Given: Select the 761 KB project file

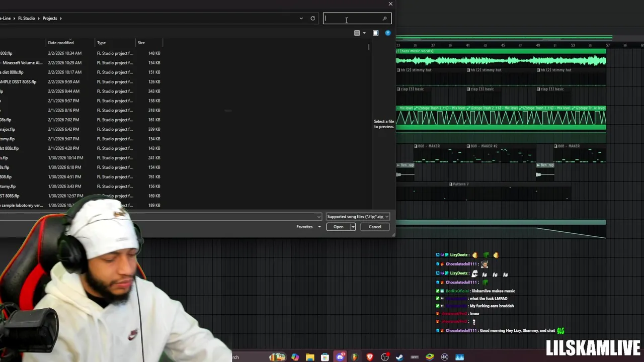Looking at the screenshot, I should tap(80, 177).
